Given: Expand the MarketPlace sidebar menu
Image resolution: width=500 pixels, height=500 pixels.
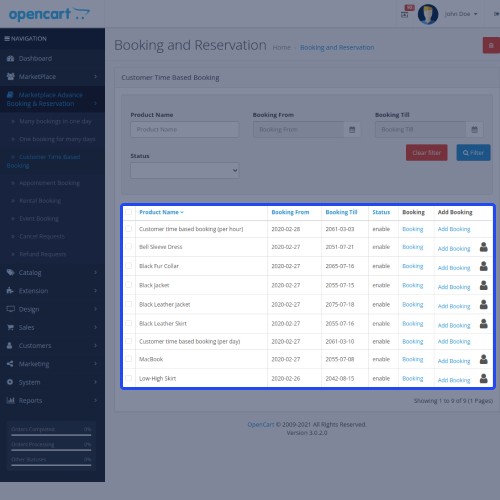Looking at the screenshot, I should coord(52,77).
